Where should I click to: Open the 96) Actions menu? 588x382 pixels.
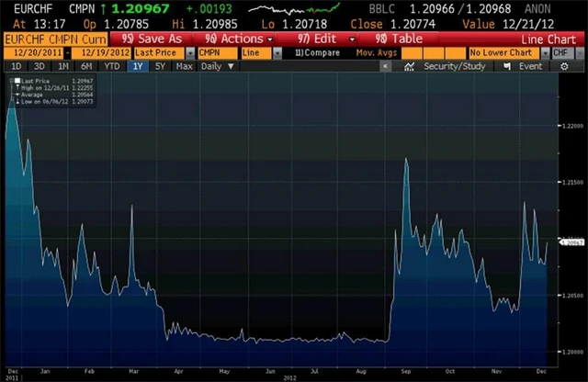tap(233, 39)
